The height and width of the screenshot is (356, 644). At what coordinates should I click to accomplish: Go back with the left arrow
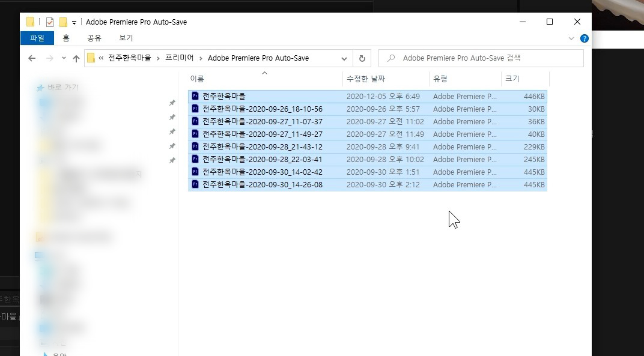32,58
